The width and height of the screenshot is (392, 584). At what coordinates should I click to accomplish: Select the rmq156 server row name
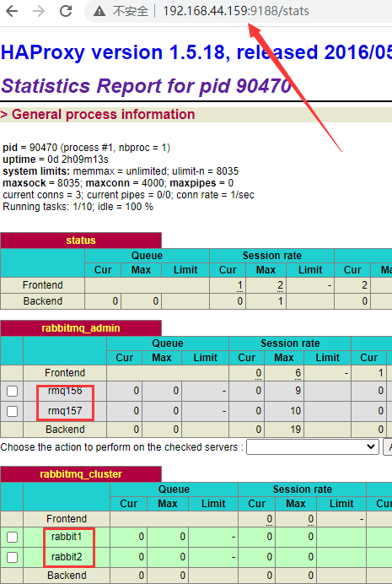[65, 391]
